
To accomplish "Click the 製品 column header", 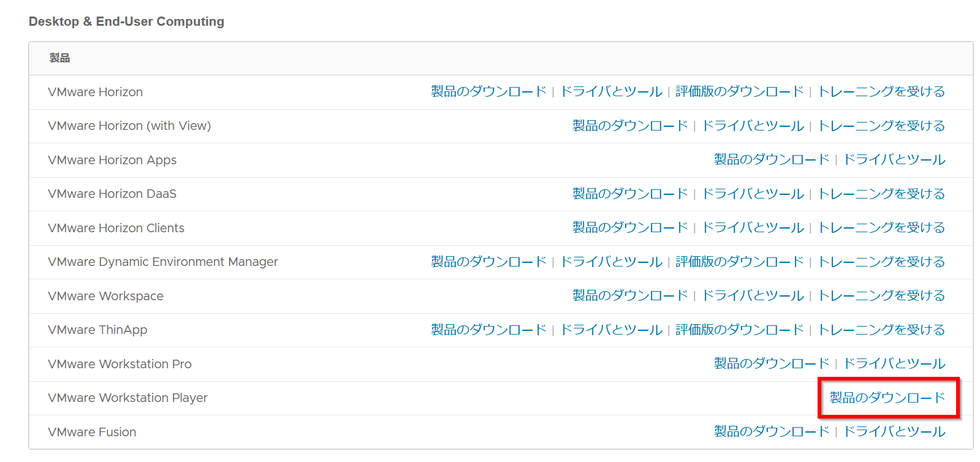I will pyautogui.click(x=59, y=58).
